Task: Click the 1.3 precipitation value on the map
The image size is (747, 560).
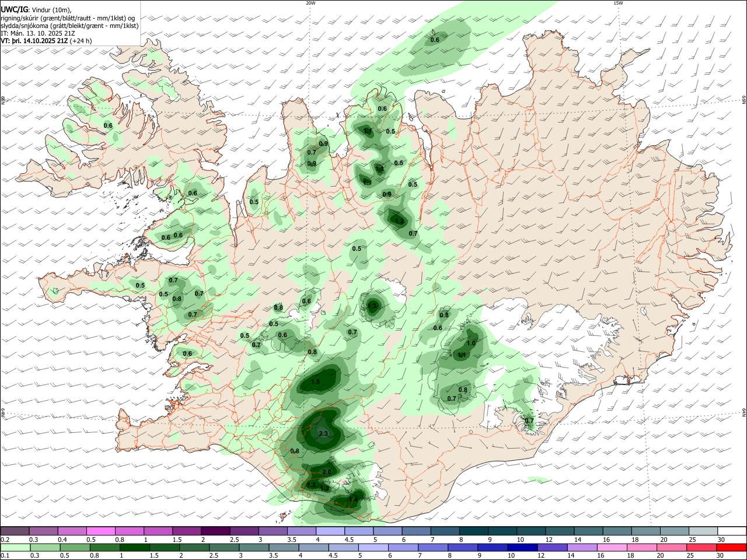Action: pyautogui.click(x=372, y=306)
